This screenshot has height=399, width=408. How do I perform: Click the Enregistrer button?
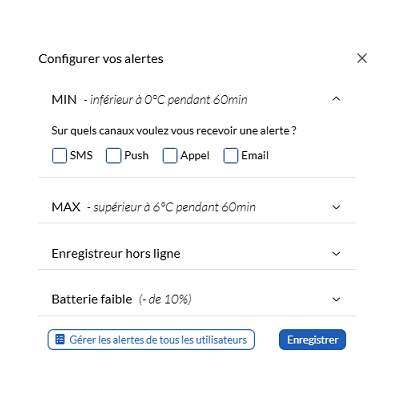[312, 340]
